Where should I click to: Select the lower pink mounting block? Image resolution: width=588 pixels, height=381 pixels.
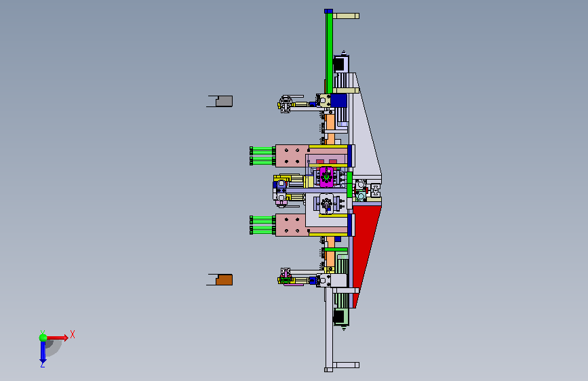coord(292,225)
